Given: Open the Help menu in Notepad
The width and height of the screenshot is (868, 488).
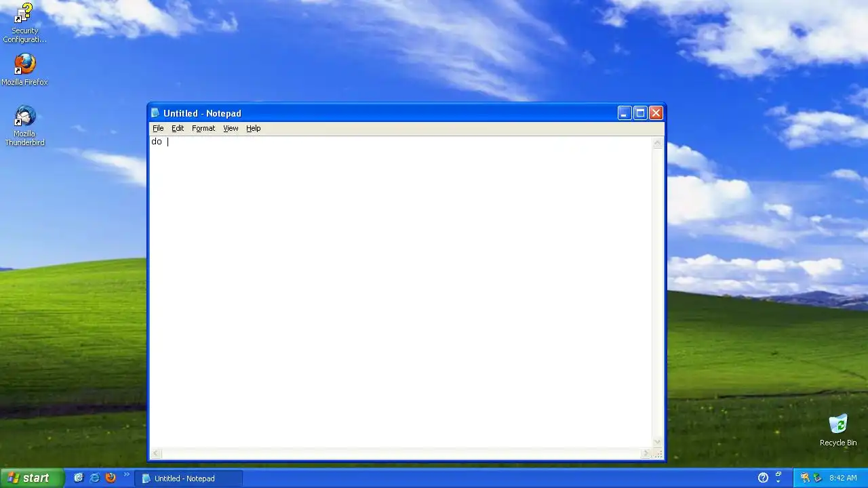Looking at the screenshot, I should (253, 128).
